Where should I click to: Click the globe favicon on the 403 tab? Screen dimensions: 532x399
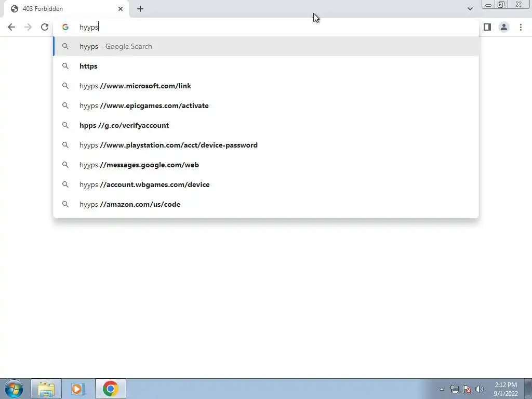[14, 9]
